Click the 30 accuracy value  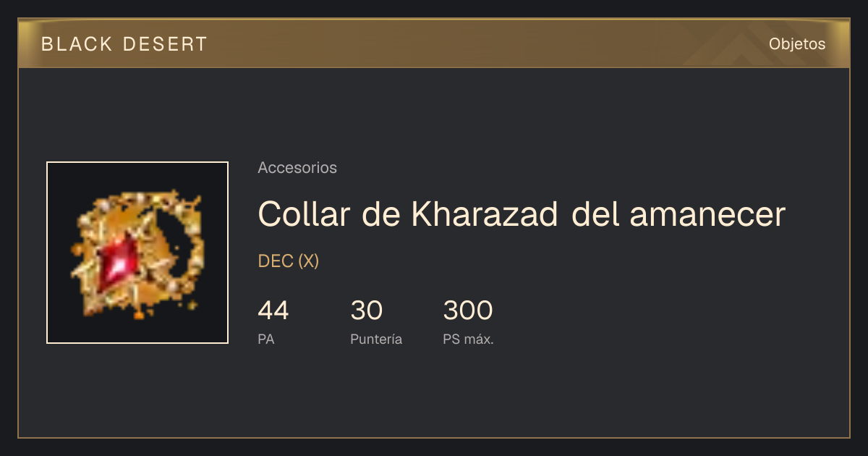[367, 311]
